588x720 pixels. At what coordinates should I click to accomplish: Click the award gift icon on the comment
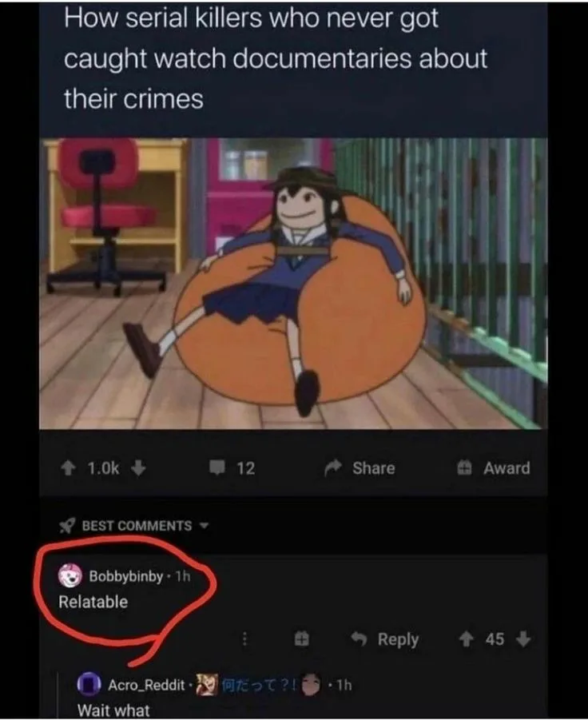click(301, 638)
